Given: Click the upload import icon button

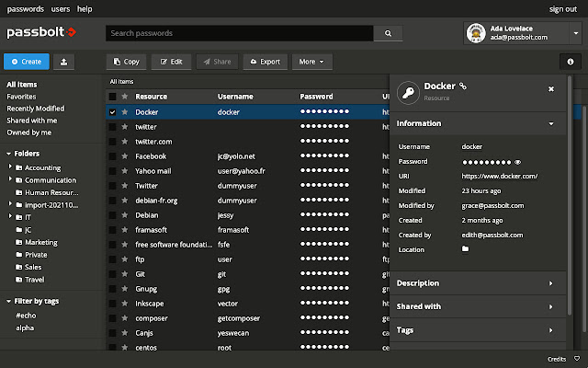Looking at the screenshot, I should tap(64, 62).
